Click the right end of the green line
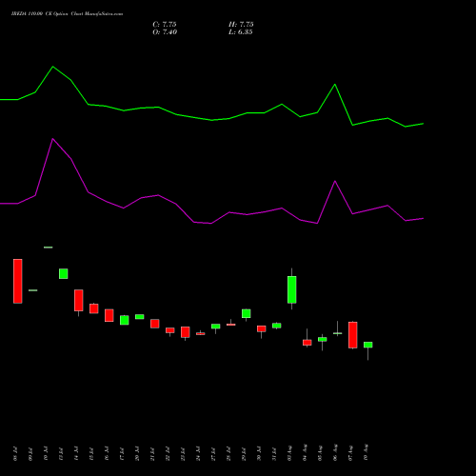This screenshot has width=476, height=476. tap(424, 124)
